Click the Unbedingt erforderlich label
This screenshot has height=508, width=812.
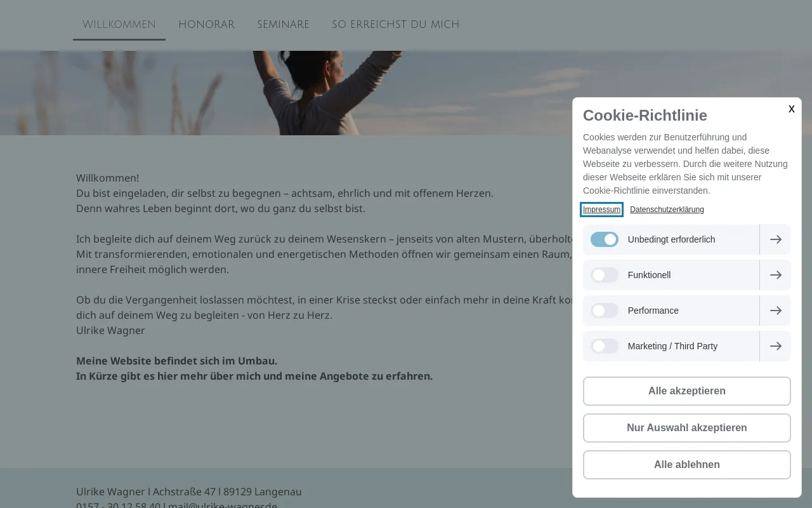pos(672,239)
